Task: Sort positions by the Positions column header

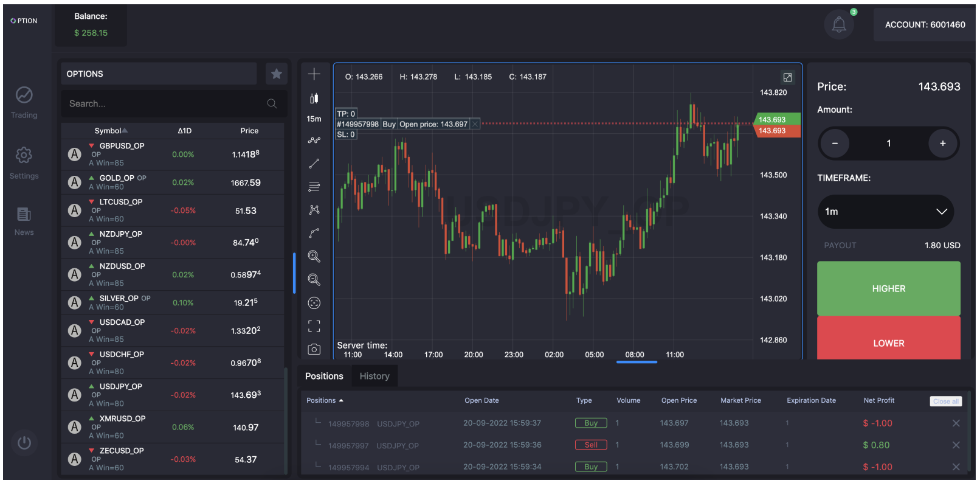Action: click(325, 400)
